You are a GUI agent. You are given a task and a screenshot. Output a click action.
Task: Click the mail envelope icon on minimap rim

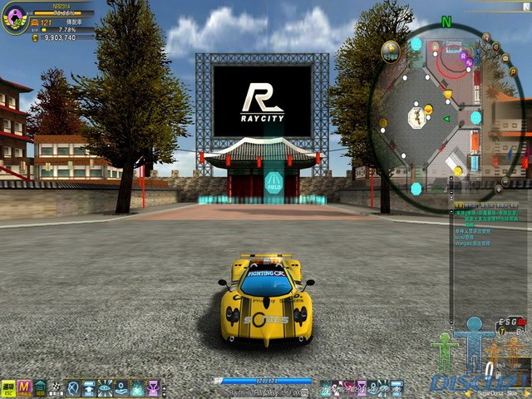click(505, 58)
